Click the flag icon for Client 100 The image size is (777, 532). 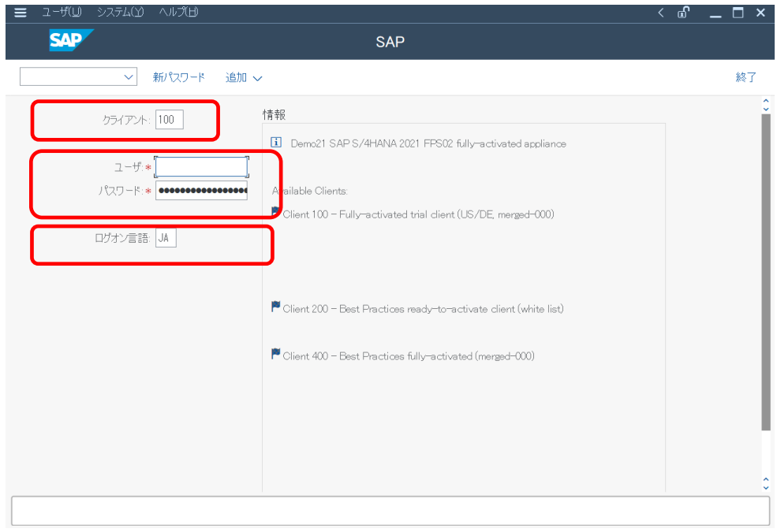pyautogui.click(x=276, y=211)
